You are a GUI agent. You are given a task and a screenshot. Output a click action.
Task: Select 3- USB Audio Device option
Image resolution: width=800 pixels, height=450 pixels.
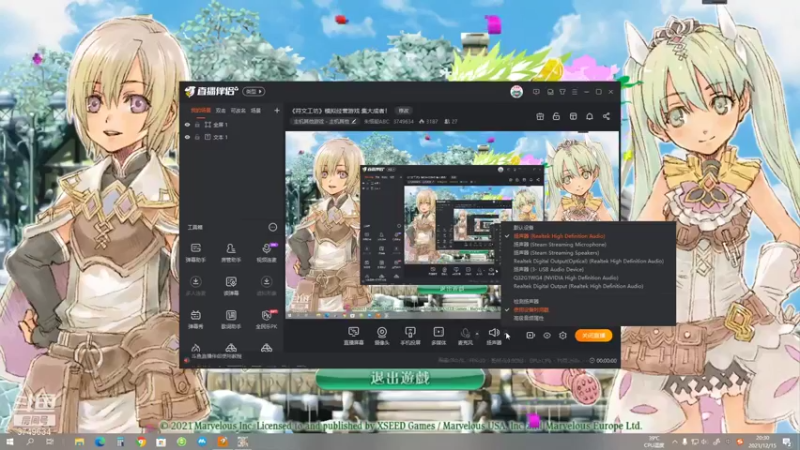pos(548,269)
